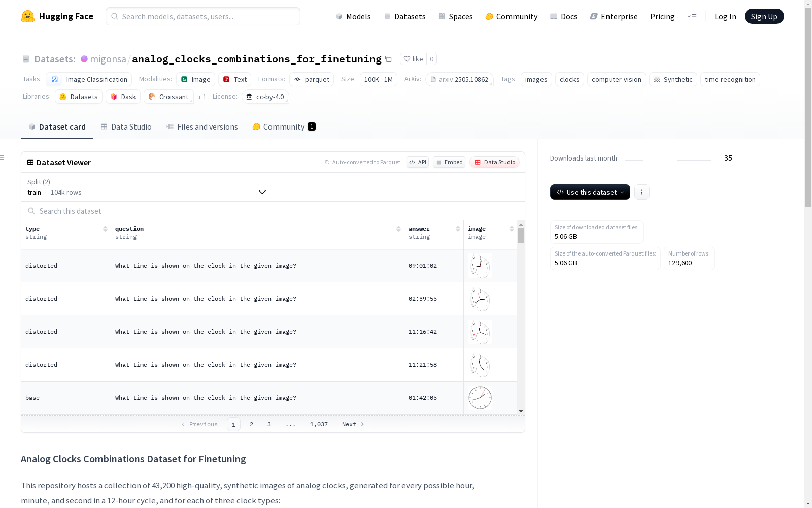Image resolution: width=812 pixels, height=508 pixels.
Task: Open Datasets in the top navigation
Action: click(404, 16)
